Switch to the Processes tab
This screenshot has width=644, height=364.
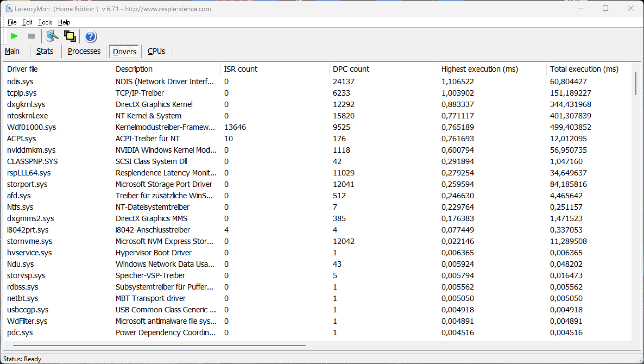(84, 51)
